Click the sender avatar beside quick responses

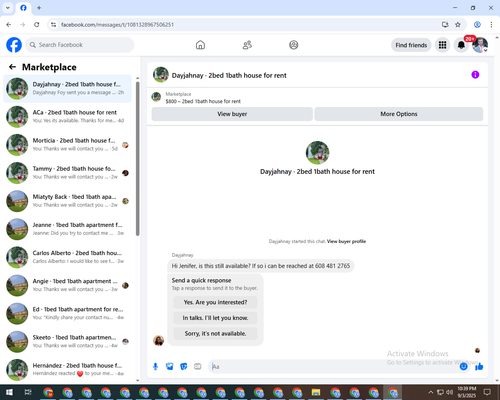pos(158,340)
